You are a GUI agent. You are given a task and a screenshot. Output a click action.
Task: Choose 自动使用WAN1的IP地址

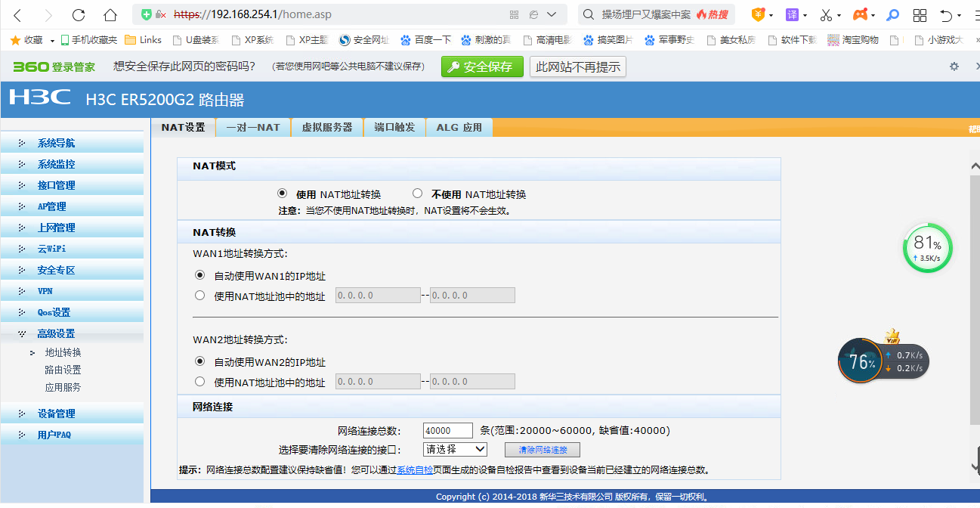199,275
